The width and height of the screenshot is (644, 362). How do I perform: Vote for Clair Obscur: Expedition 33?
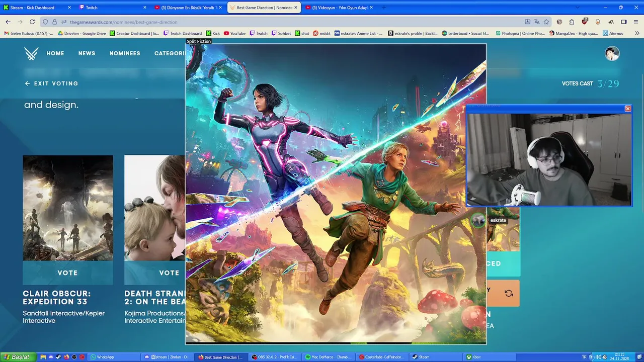(67, 273)
